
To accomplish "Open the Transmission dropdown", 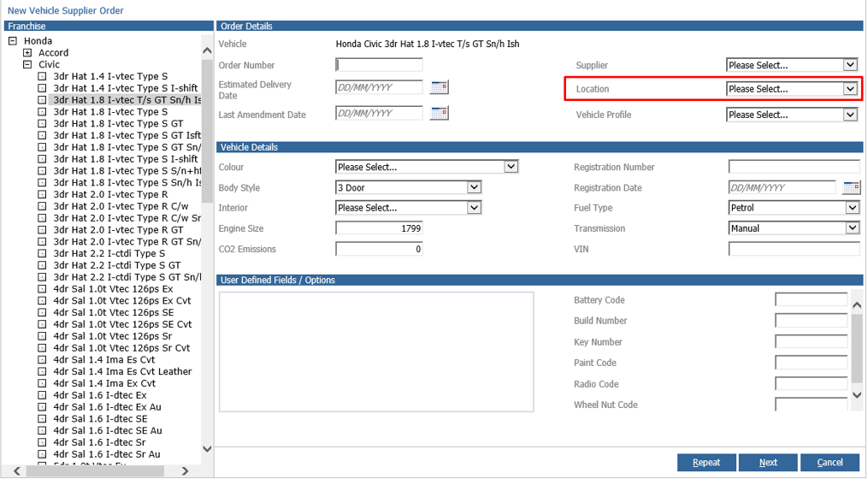I will [794, 228].
